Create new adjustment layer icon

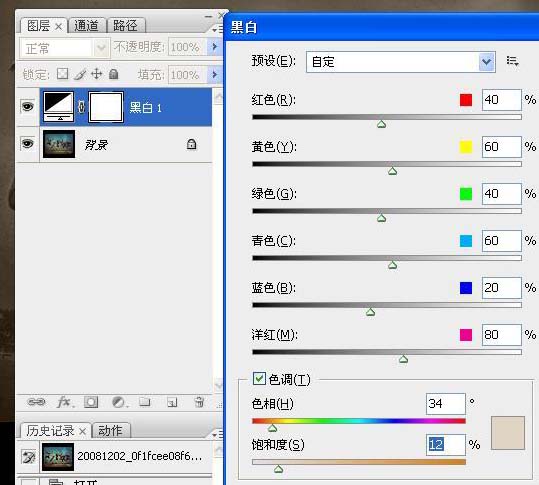119,402
